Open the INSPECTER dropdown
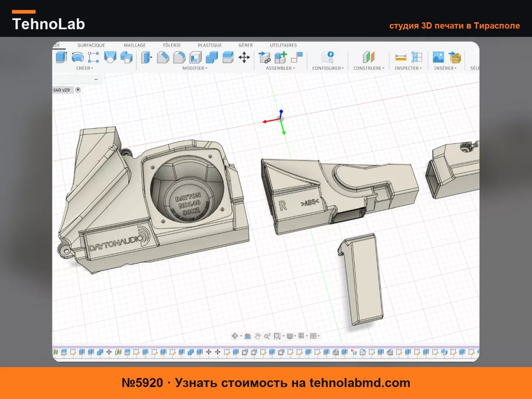The width and height of the screenshot is (532, 399). pyautogui.click(x=408, y=68)
